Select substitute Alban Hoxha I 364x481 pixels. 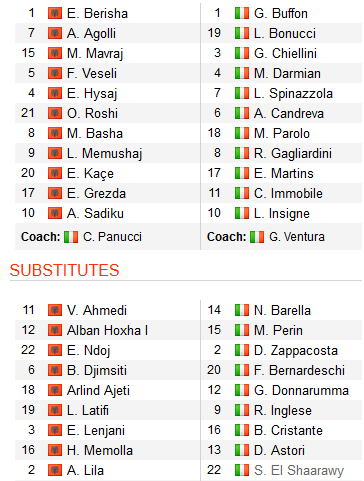107,330
